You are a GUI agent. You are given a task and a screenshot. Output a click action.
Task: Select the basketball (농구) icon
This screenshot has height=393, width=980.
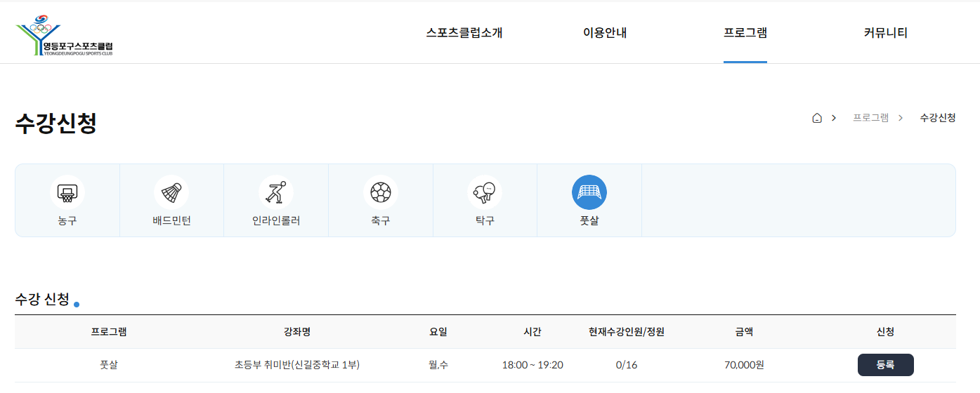[x=67, y=192]
